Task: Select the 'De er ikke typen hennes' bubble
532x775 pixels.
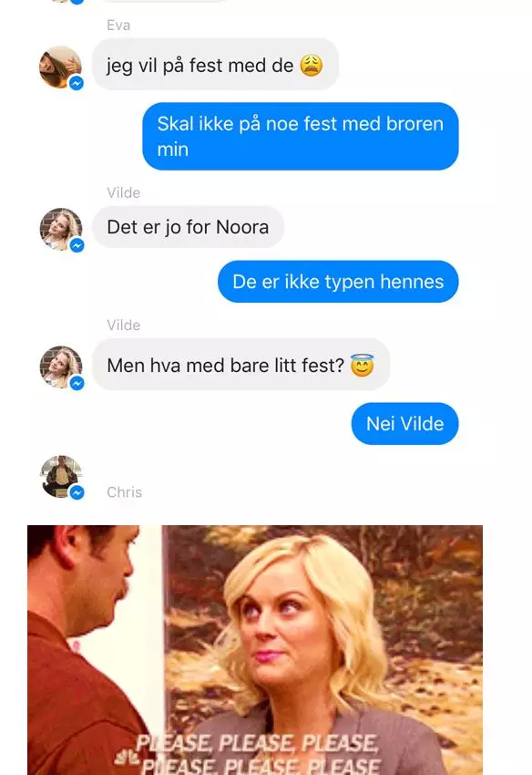Action: pyautogui.click(x=338, y=282)
